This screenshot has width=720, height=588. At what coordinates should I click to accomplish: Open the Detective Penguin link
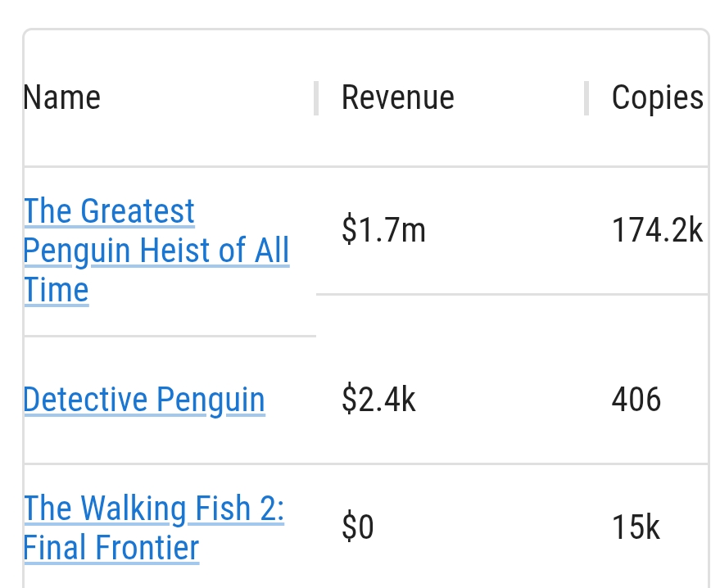pyautogui.click(x=144, y=400)
